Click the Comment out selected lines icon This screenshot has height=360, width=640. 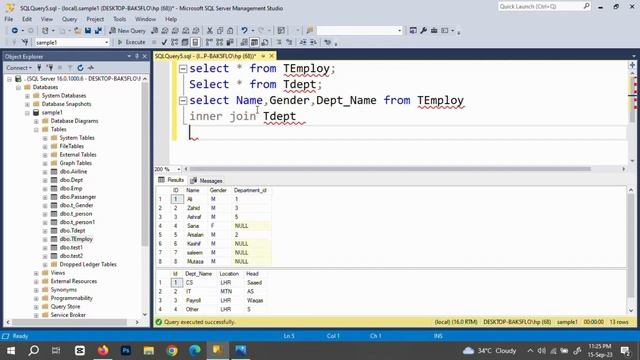point(279,42)
